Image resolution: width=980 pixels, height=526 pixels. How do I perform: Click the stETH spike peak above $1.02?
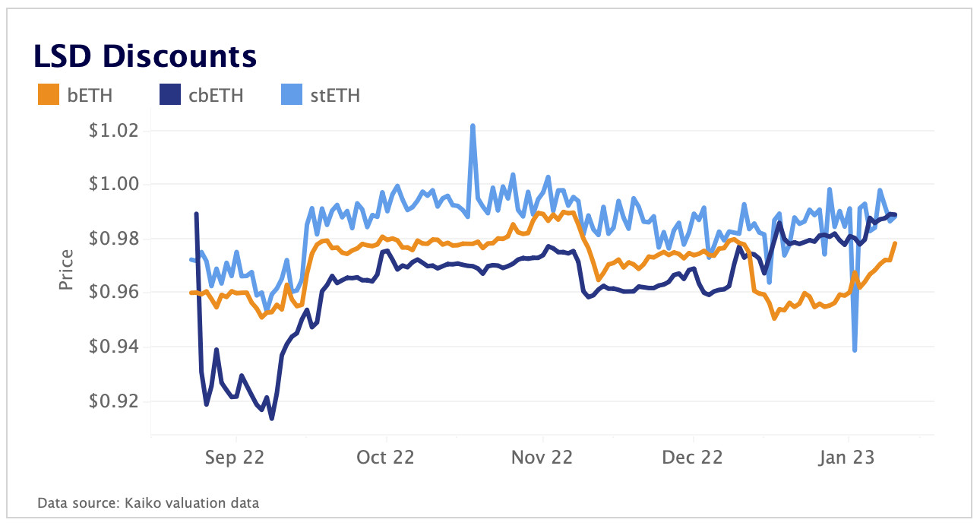473,125
